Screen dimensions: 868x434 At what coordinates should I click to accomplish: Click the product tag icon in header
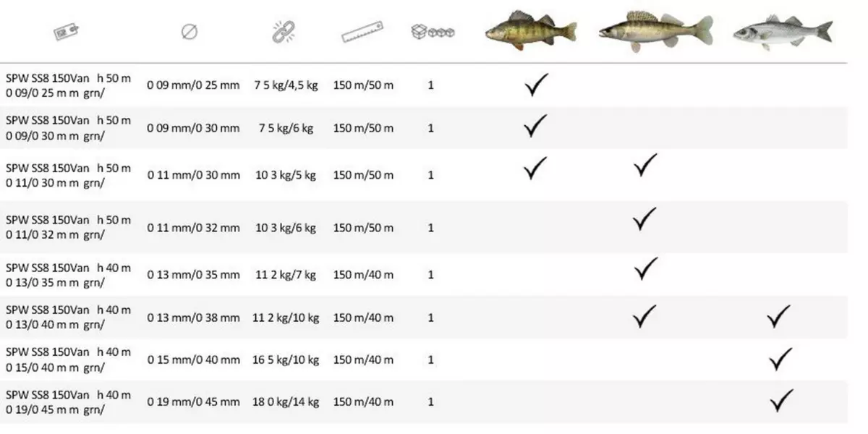[66, 31]
